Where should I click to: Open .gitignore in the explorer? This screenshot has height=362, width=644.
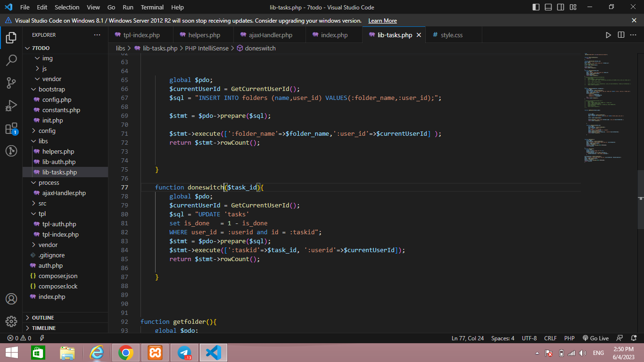point(65,255)
